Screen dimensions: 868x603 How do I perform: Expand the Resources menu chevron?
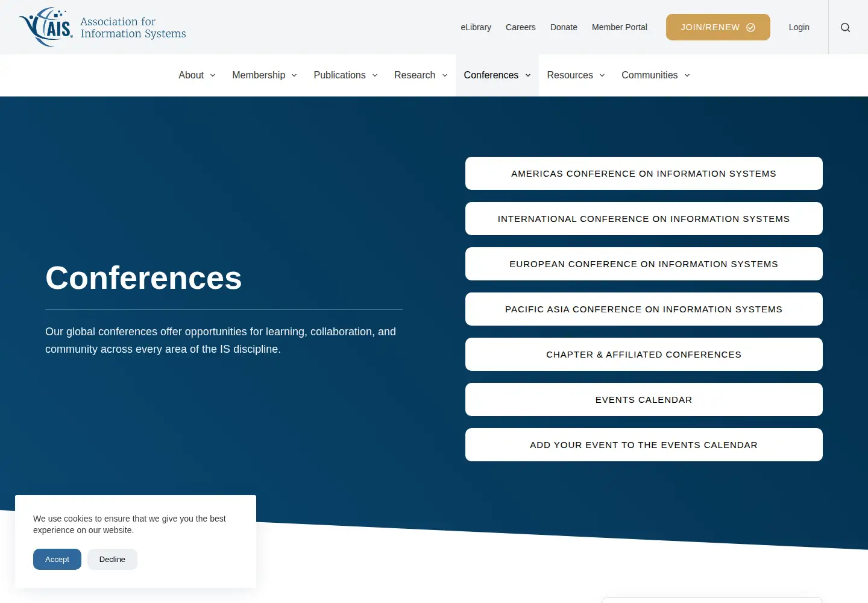point(602,75)
